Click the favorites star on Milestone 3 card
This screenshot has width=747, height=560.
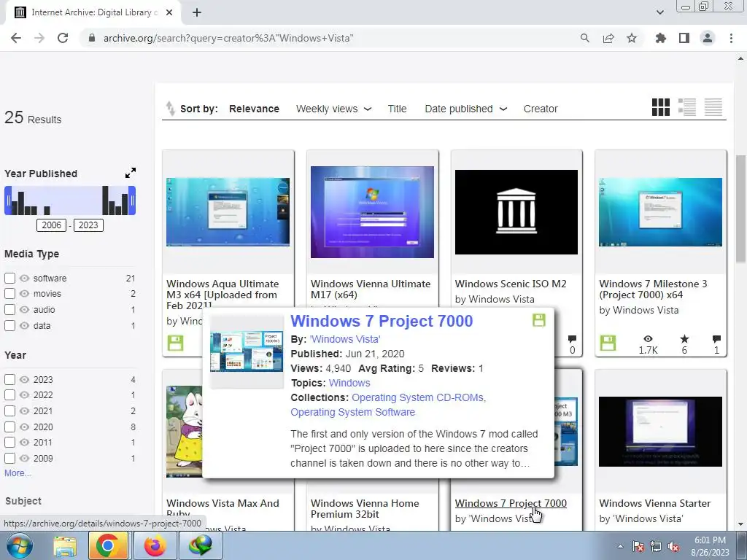pyautogui.click(x=684, y=338)
